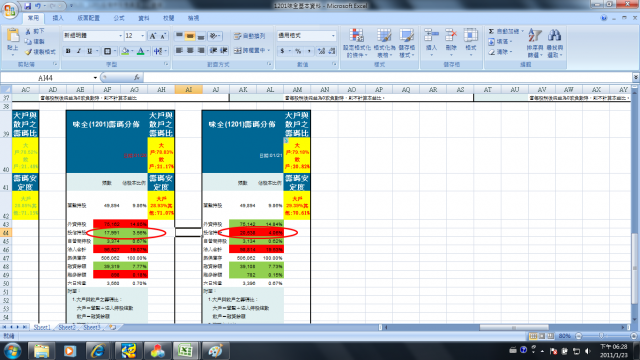Select the column AM header

[x=297, y=89]
